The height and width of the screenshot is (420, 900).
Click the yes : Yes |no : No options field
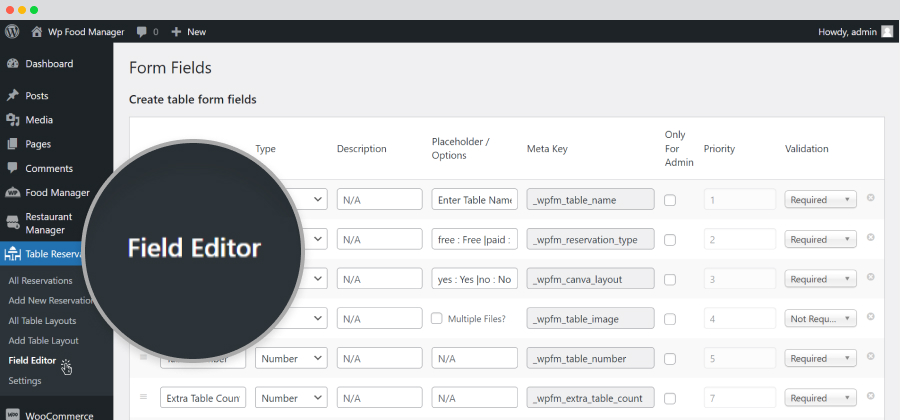pyautogui.click(x=475, y=279)
